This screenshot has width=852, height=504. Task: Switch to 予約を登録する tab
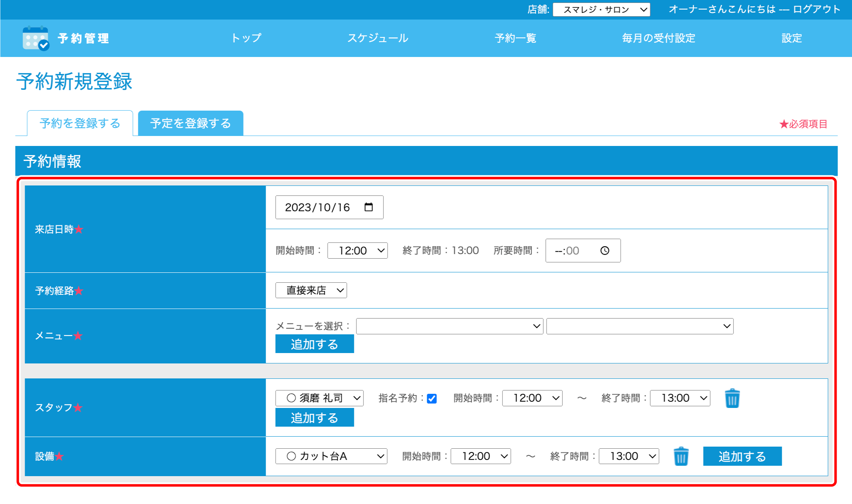coord(80,123)
